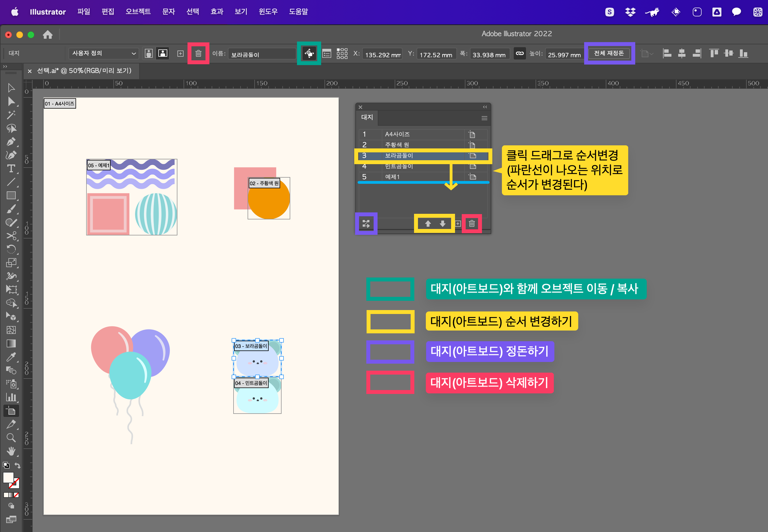
Task: Select the Pen tool
Action: coord(11,142)
